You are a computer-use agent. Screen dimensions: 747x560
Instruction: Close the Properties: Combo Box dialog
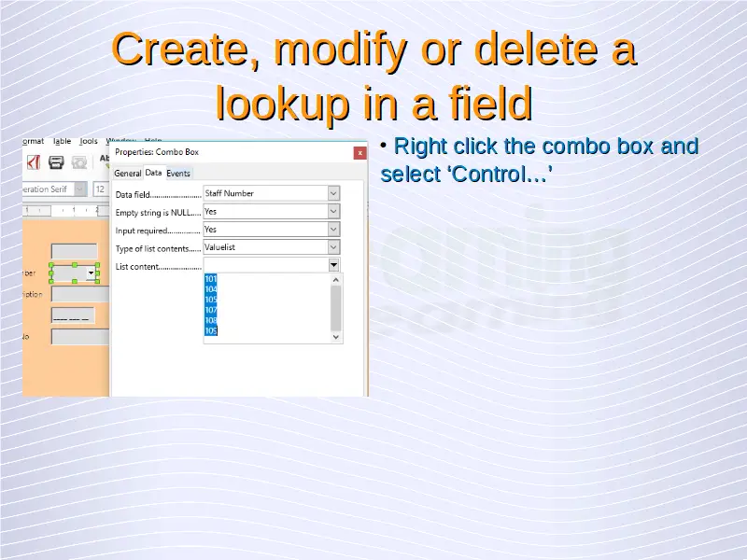point(359,153)
